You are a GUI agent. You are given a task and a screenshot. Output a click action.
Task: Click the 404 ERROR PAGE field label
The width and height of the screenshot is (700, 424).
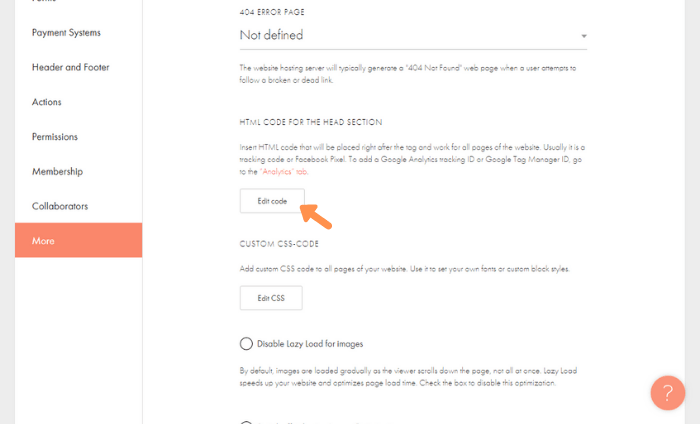point(272,12)
